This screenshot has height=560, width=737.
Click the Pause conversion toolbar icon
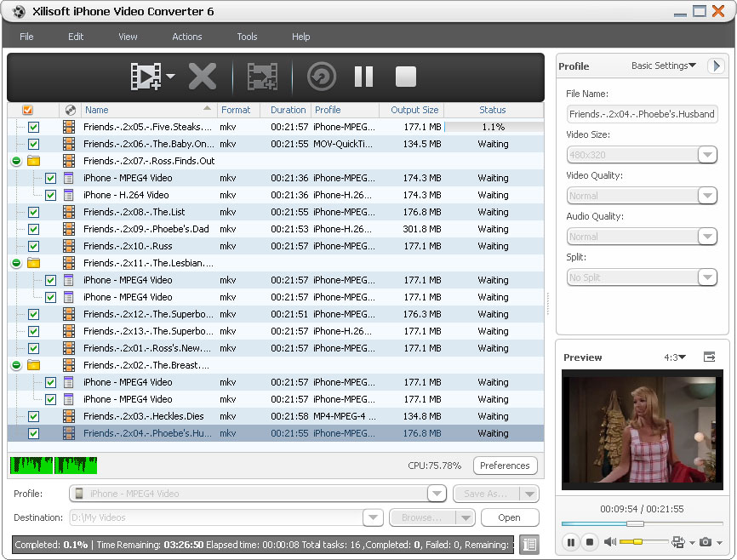click(363, 77)
